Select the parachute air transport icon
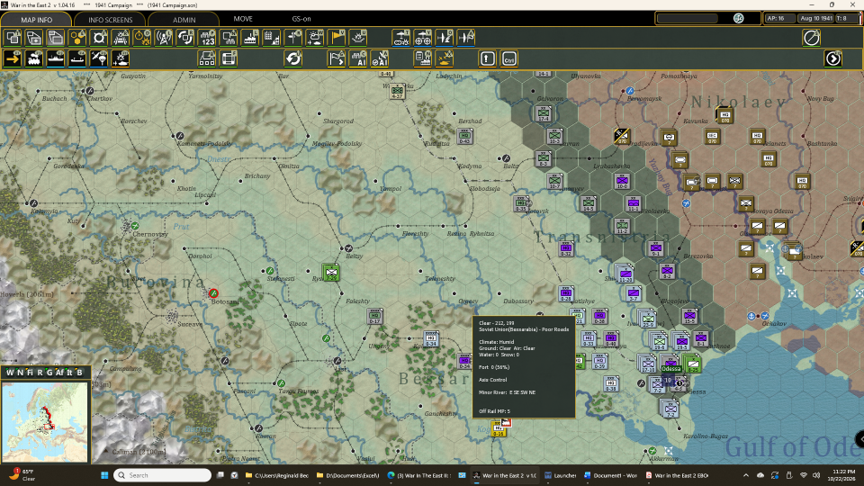This screenshot has height=486, width=864. tap(99, 58)
